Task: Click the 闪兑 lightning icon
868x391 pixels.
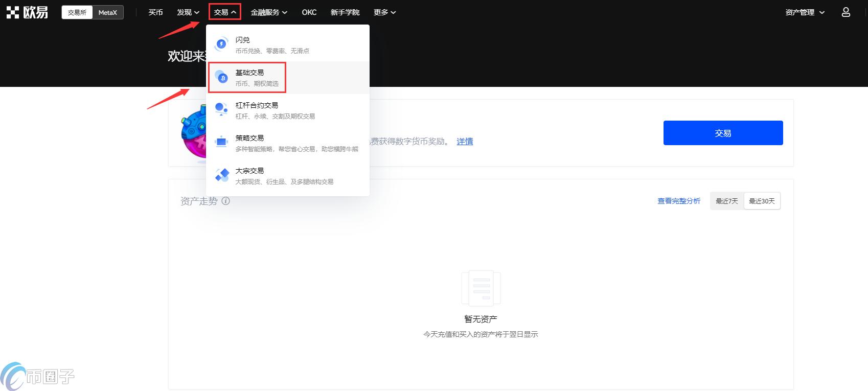Action: tap(221, 44)
